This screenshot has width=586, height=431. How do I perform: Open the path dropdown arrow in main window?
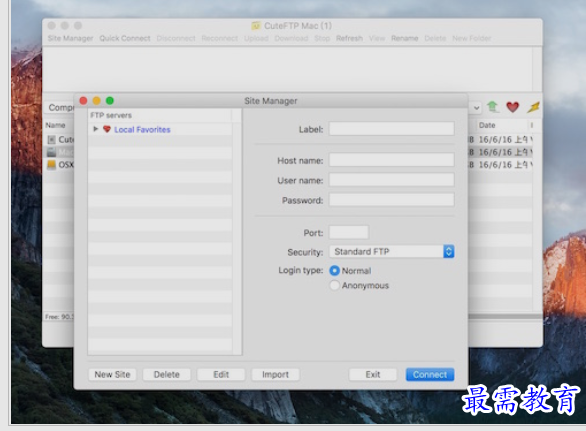[476, 108]
